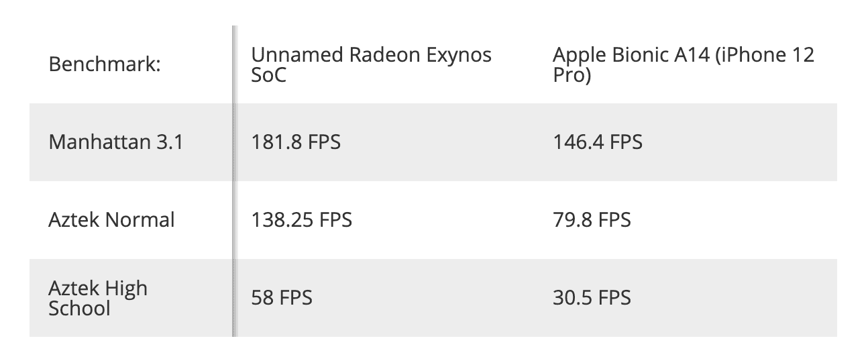The height and width of the screenshot is (361, 868).
Task: Click the text Pro) in the header
Action: (x=572, y=76)
